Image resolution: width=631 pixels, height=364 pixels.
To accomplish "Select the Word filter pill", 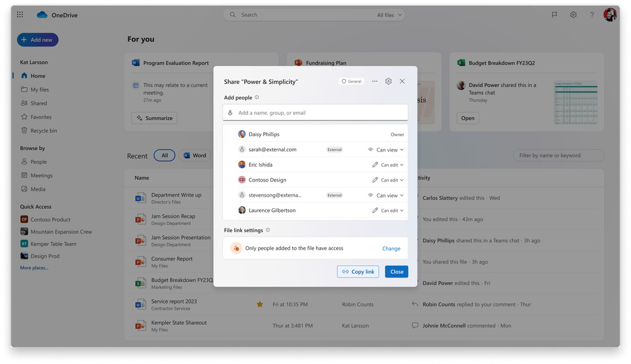I will (x=195, y=155).
